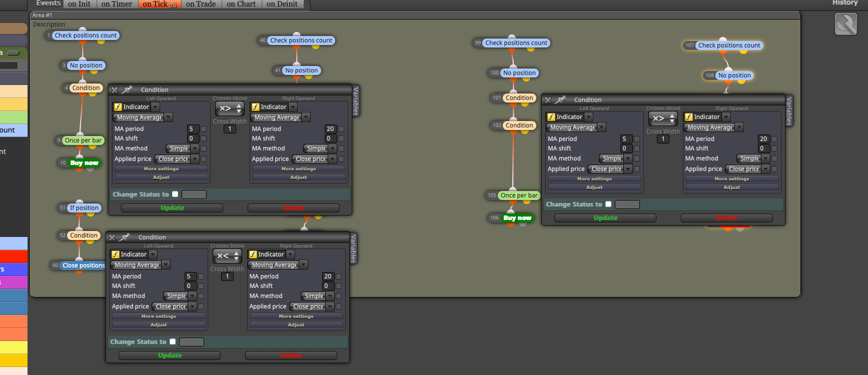
Task: Tick right Applied price checkbox in Crosses Below dialog
Action: pyautogui.click(x=339, y=306)
